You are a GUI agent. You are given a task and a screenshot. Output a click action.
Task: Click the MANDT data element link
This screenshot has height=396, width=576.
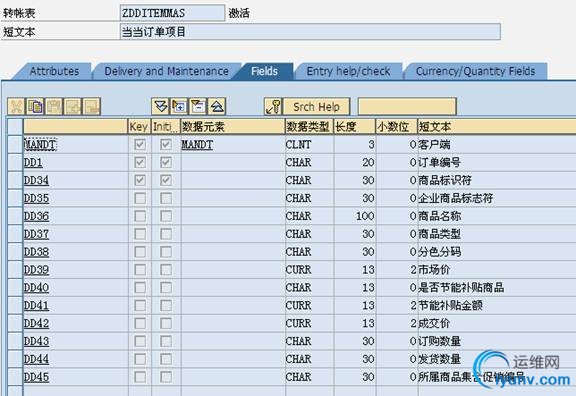pos(197,144)
